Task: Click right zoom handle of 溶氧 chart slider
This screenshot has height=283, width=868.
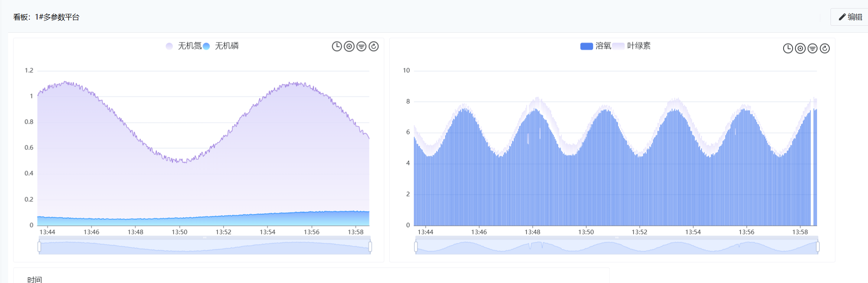Action: point(817,247)
